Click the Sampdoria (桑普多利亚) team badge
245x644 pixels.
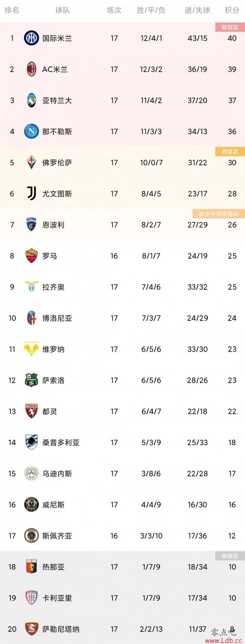pos(32,442)
